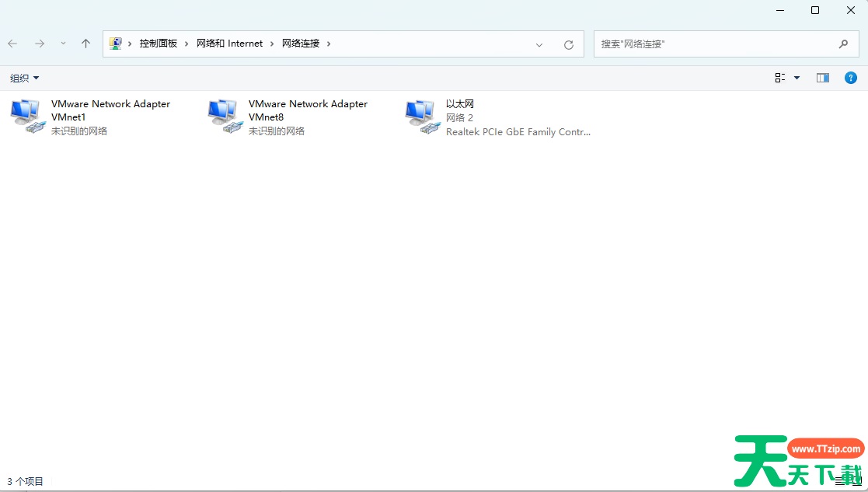Viewport: 868px width, 492px height.
Task: Click 未识别的网络 under VMnet8
Action: click(x=276, y=131)
